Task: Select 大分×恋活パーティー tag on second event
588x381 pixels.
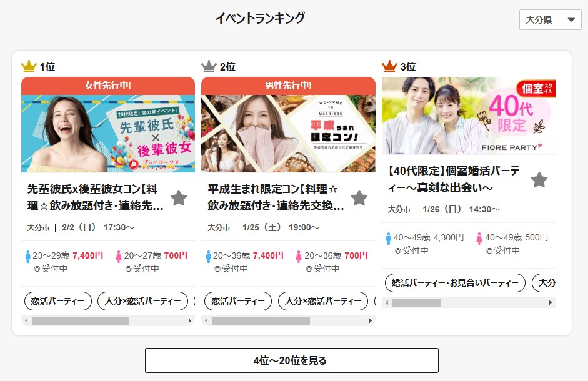Action: coord(323,301)
